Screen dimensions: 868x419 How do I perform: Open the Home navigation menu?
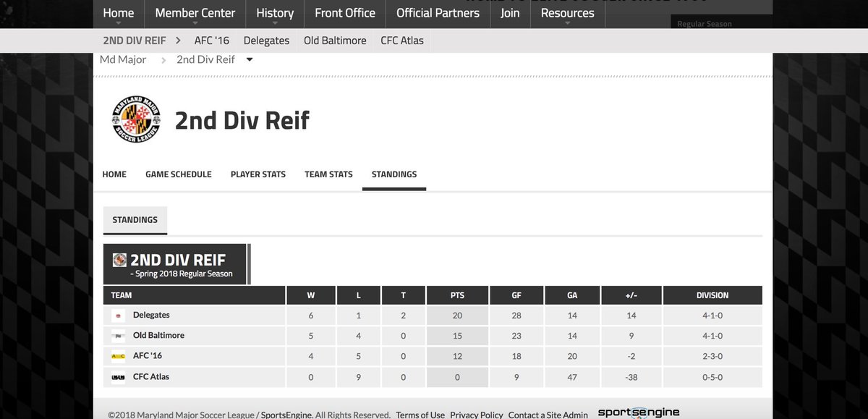pyautogui.click(x=118, y=13)
